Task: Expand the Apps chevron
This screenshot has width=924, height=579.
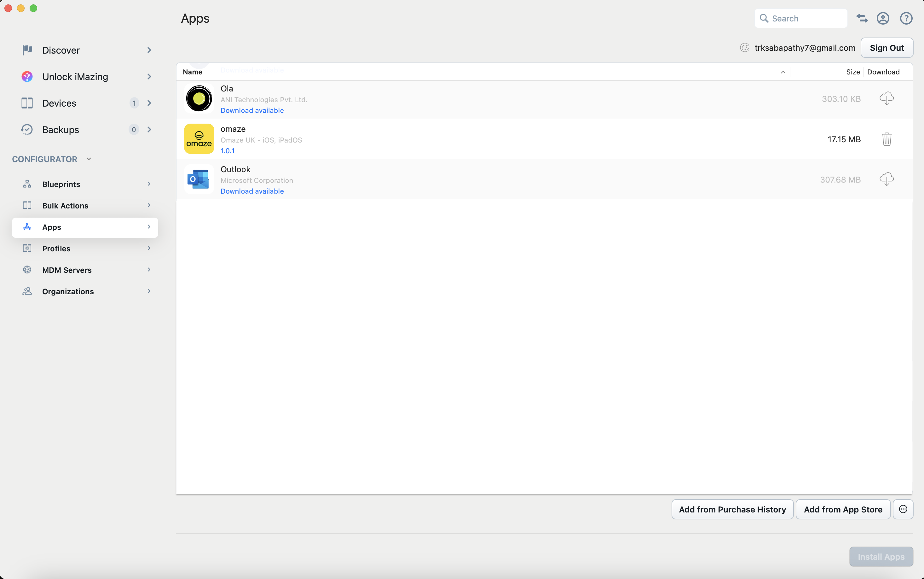Action: (149, 227)
